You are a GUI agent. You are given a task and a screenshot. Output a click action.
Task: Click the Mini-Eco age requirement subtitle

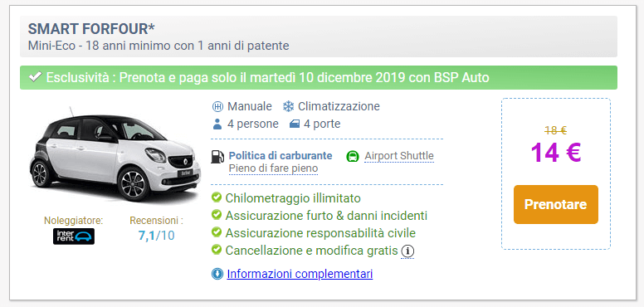pyautogui.click(x=159, y=46)
